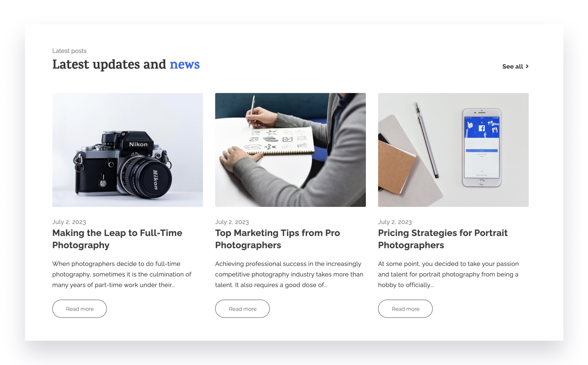Click the excerpt starting When photographers decide

pyautogui.click(x=122, y=274)
